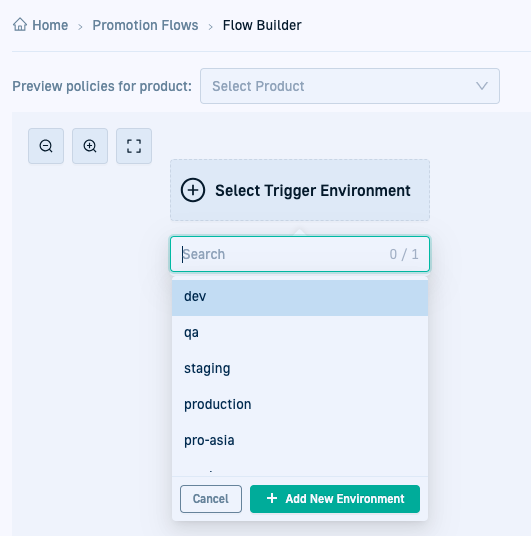Go to Promotion Flows breadcrumb link

145,25
